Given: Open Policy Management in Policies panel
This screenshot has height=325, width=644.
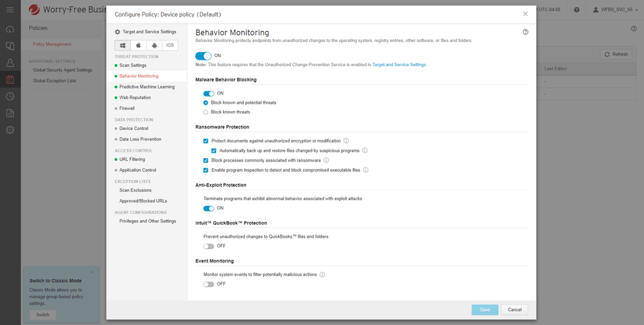Looking at the screenshot, I should coord(52,44).
